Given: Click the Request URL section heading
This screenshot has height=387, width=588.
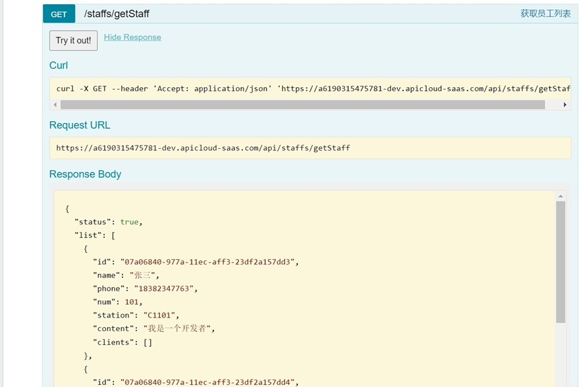Looking at the screenshot, I should 80,125.
